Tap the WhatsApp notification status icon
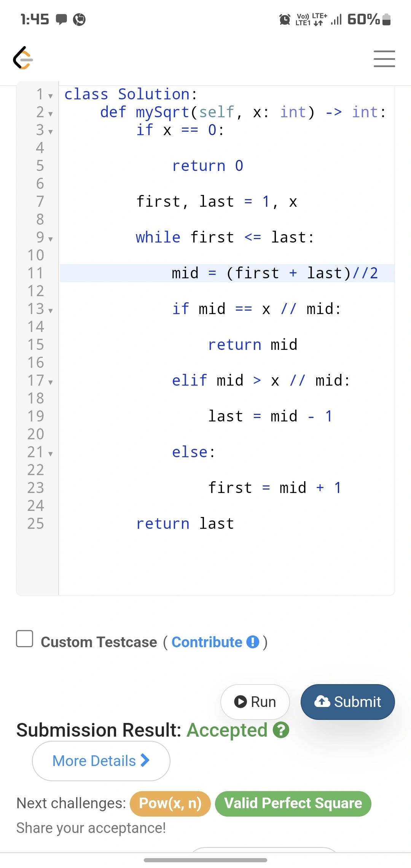The height and width of the screenshot is (868, 411). pyautogui.click(x=79, y=19)
